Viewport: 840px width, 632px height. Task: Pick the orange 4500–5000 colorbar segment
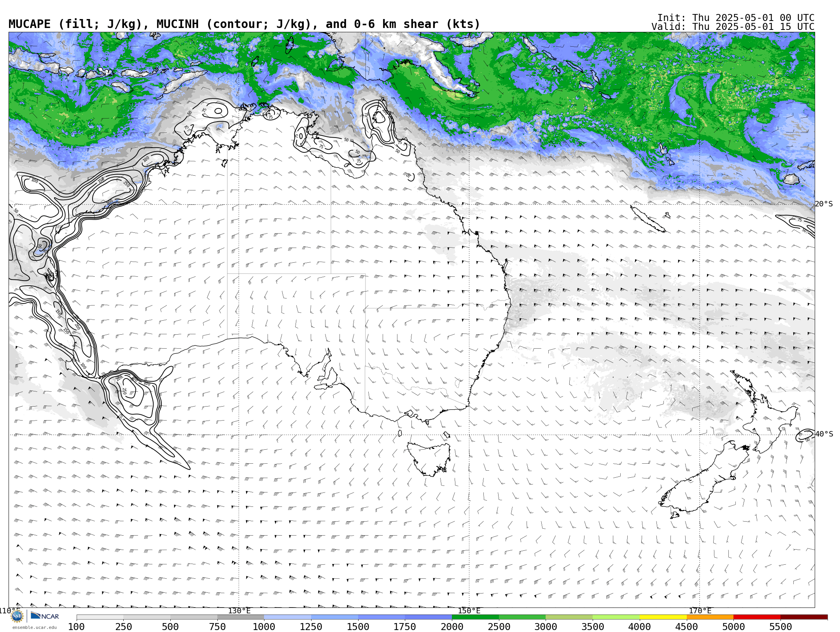[710, 617]
